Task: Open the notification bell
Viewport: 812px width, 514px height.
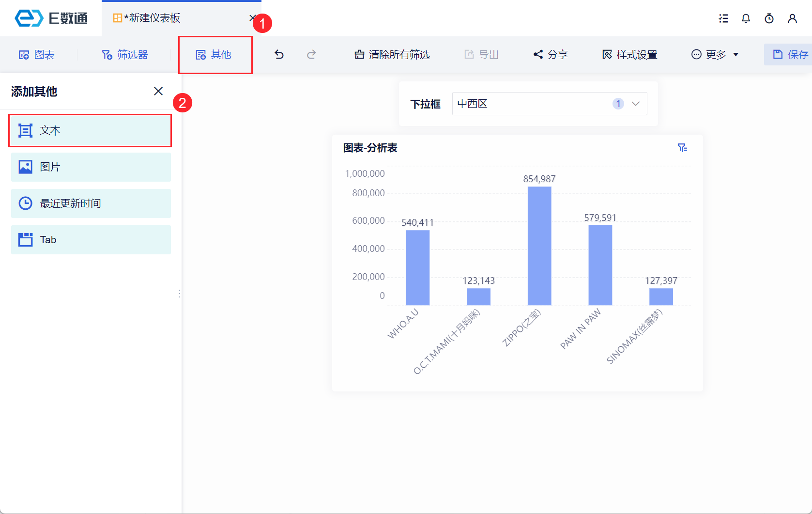Action: [x=746, y=18]
